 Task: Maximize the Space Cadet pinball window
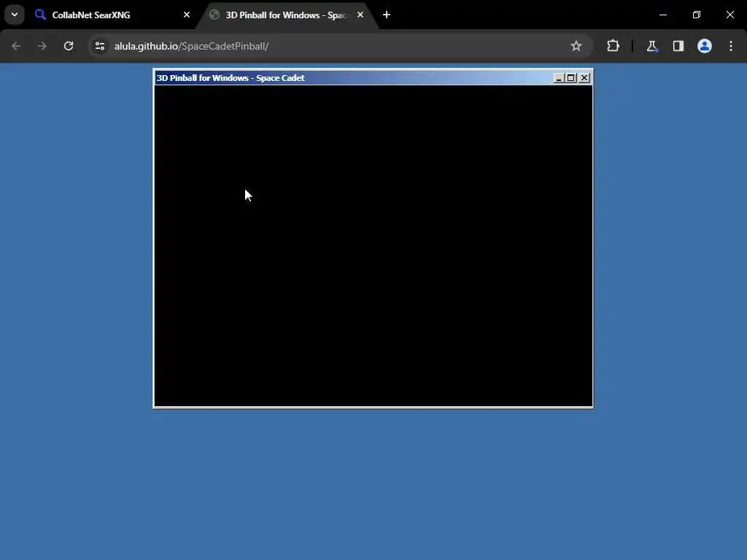pyautogui.click(x=570, y=78)
